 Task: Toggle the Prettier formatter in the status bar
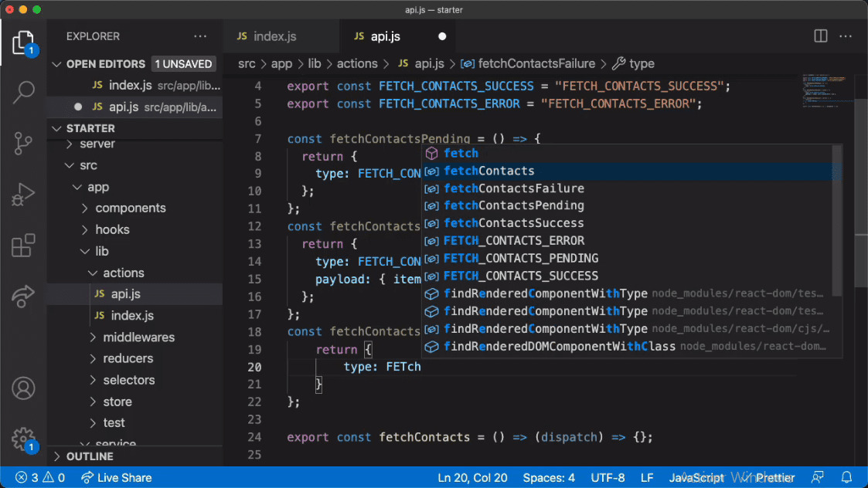pyautogui.click(x=775, y=477)
